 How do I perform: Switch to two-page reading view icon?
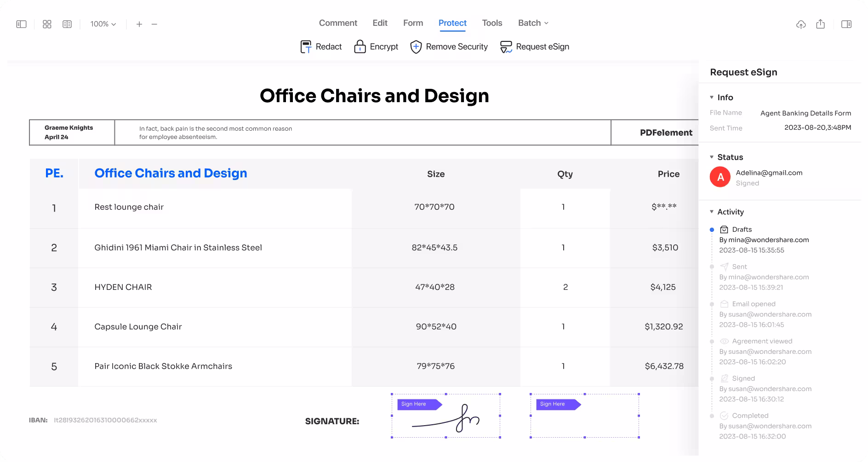pyautogui.click(x=67, y=24)
